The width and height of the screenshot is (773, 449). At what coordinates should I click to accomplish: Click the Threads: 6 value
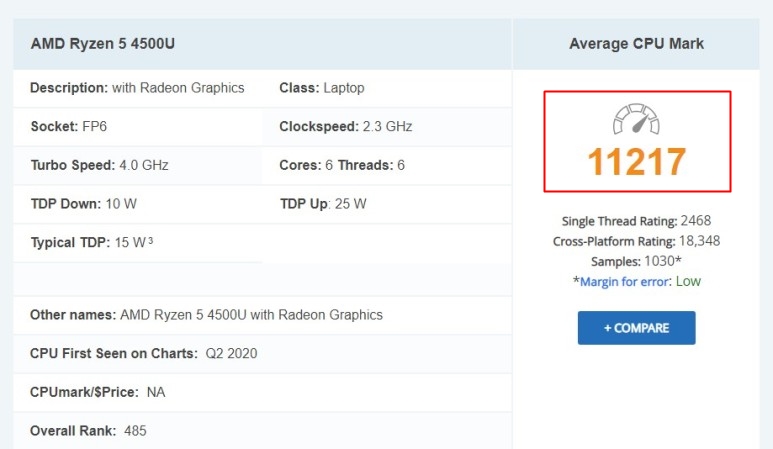coord(371,165)
